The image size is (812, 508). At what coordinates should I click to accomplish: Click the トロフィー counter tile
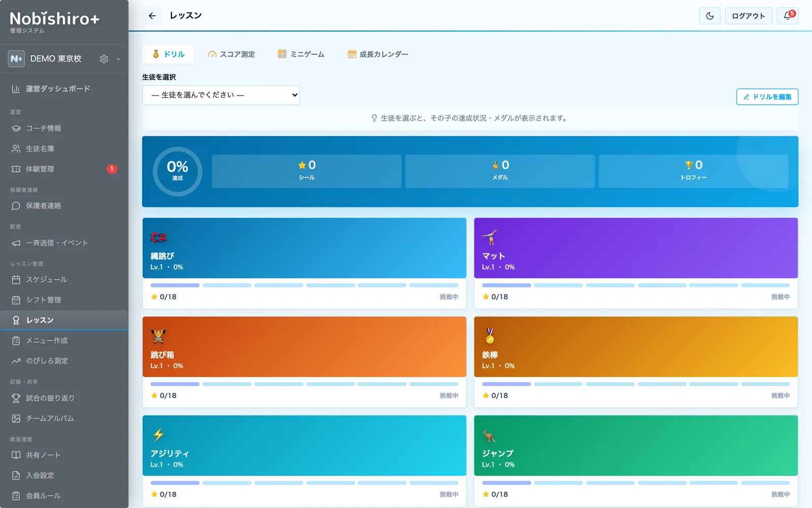pyautogui.click(x=693, y=171)
